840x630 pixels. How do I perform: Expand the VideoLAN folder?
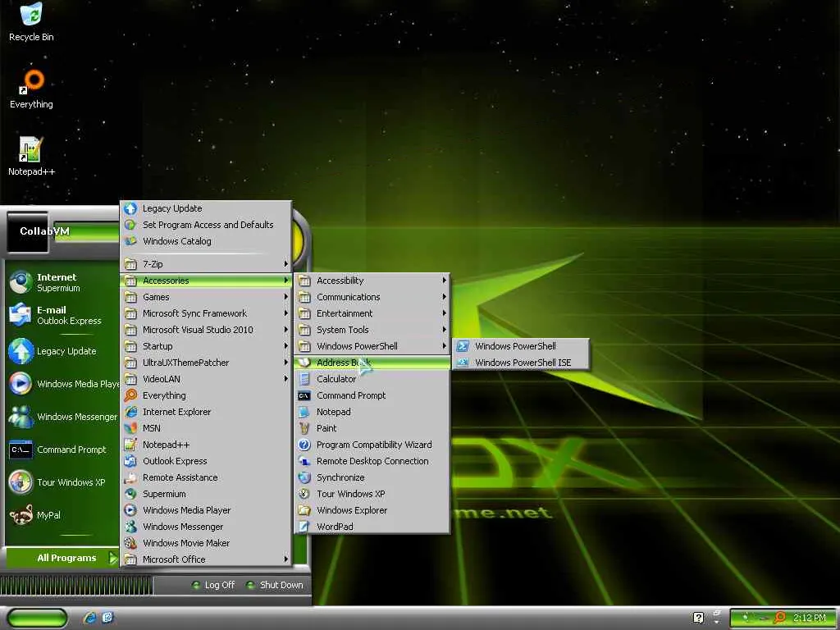[206, 379]
